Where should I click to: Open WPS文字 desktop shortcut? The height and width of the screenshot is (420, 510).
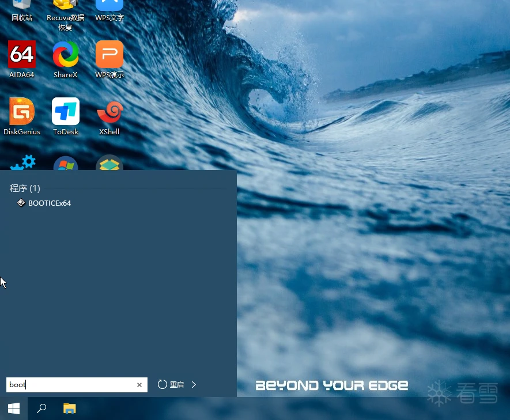tap(109, 10)
